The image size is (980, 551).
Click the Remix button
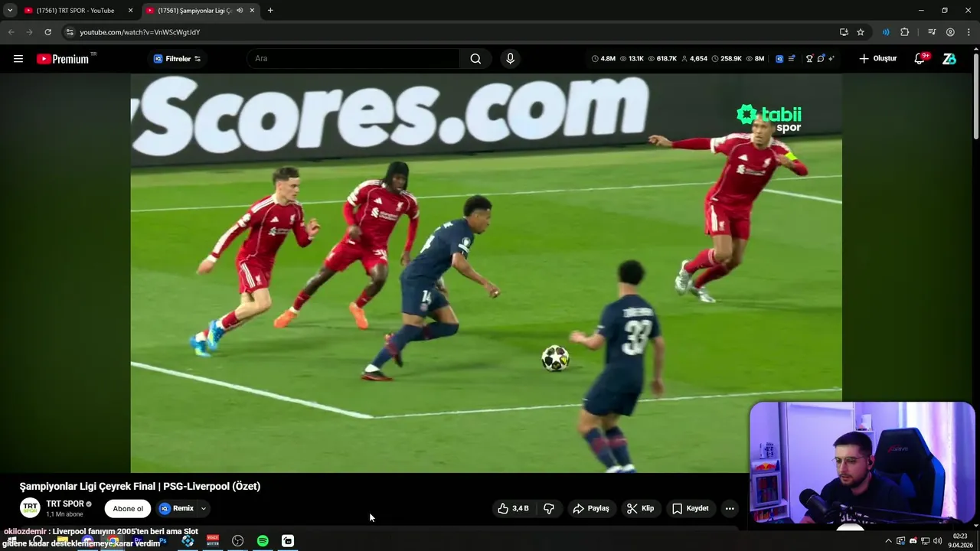click(176, 508)
